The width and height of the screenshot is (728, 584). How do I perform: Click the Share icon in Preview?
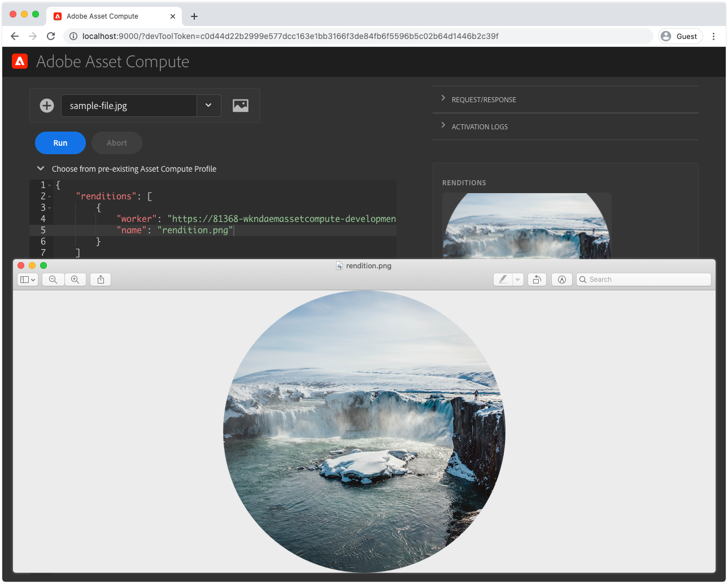[x=101, y=280]
